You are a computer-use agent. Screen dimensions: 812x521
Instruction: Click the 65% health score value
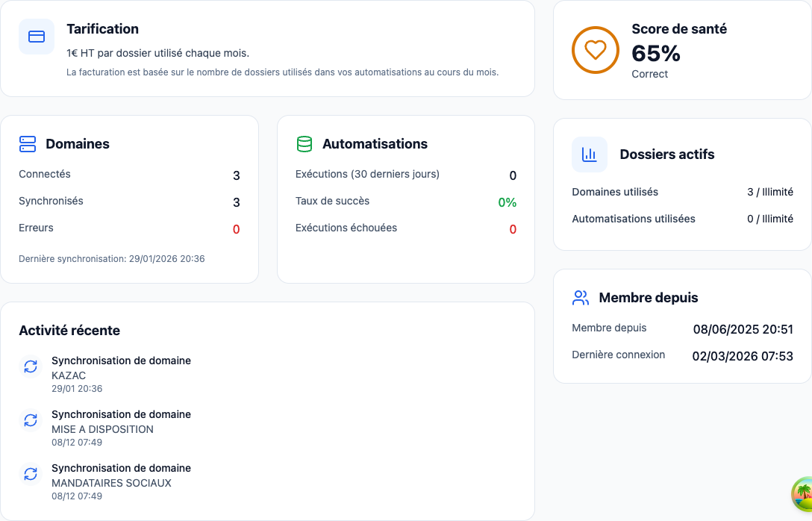656,53
